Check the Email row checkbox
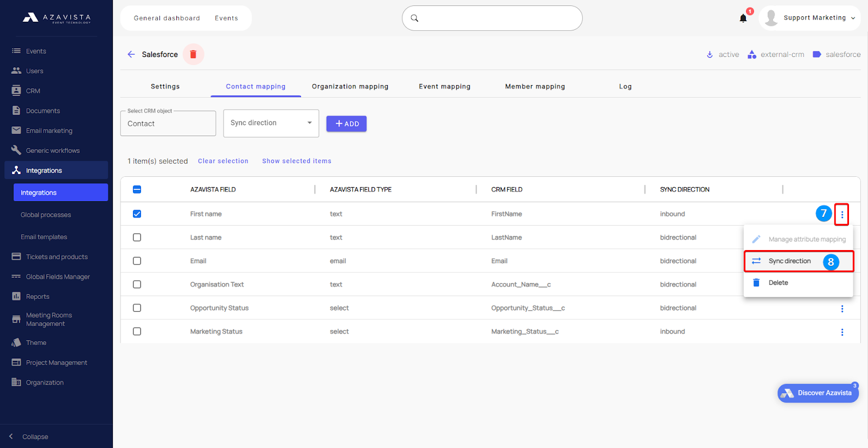Viewport: 868px width, 448px height. coord(137,261)
